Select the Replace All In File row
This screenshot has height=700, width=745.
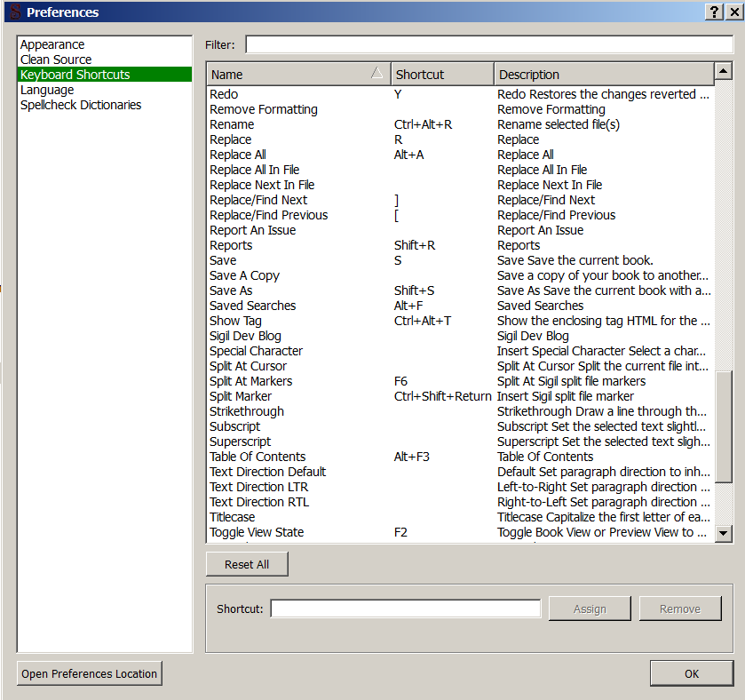(x=460, y=171)
